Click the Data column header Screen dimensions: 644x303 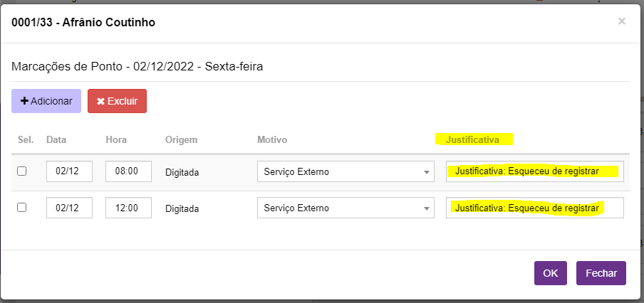pos(56,139)
